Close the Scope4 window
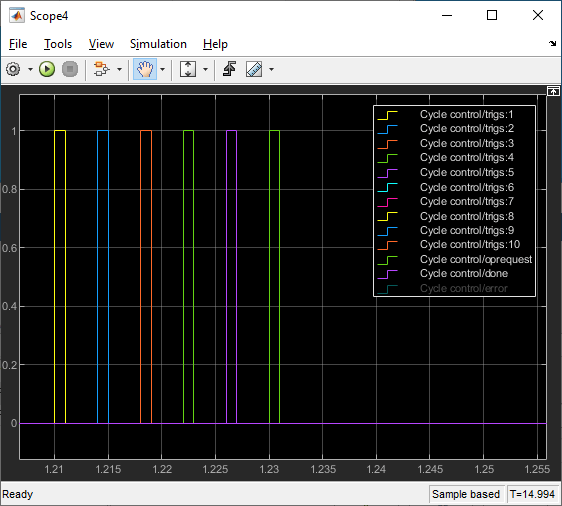562x506 pixels. [x=538, y=15]
